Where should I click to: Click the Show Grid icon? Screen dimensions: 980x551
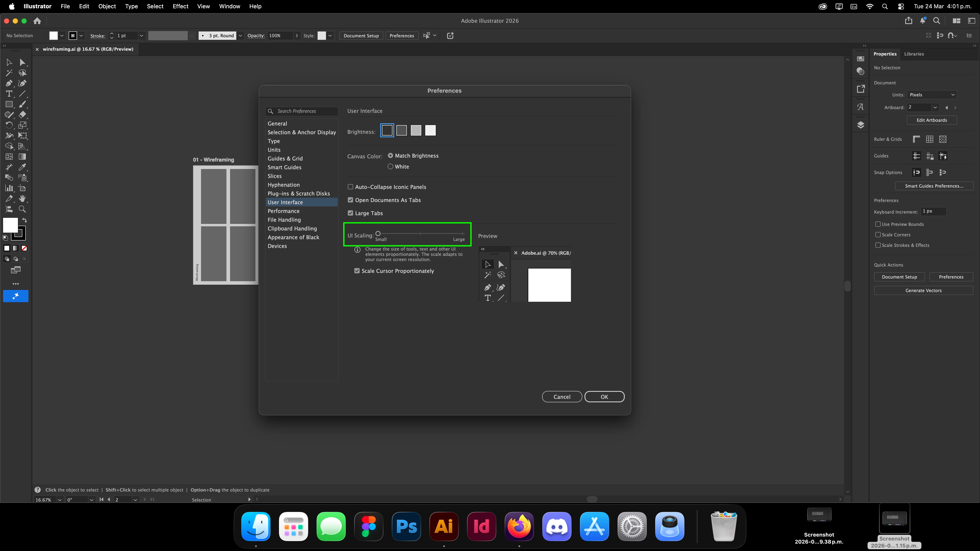(x=929, y=139)
